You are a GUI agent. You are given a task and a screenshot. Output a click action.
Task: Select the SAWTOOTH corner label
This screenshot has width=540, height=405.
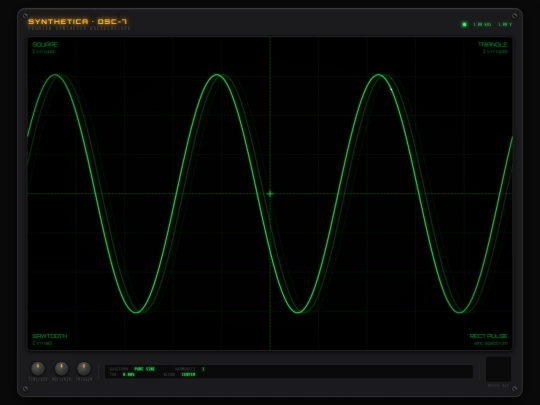pos(50,336)
